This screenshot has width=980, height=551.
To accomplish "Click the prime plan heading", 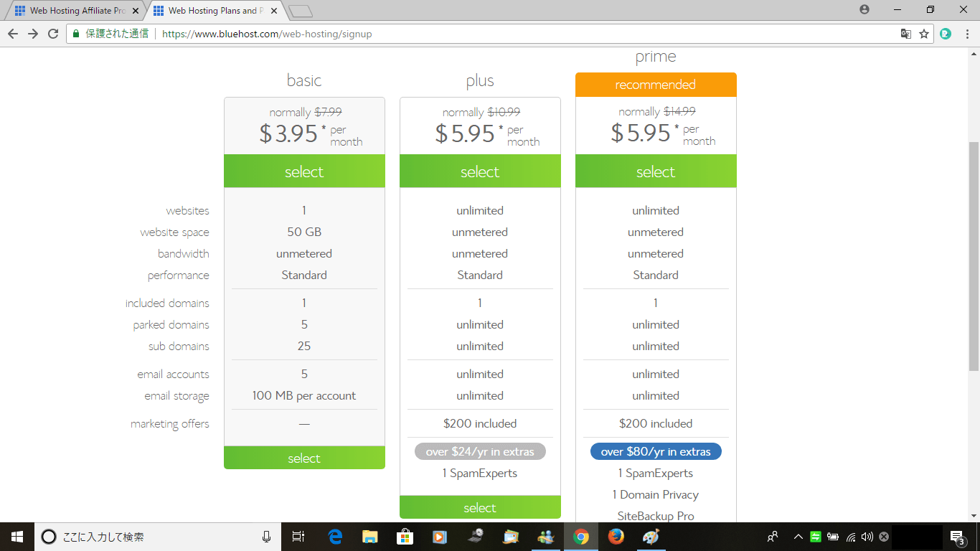I will point(656,56).
